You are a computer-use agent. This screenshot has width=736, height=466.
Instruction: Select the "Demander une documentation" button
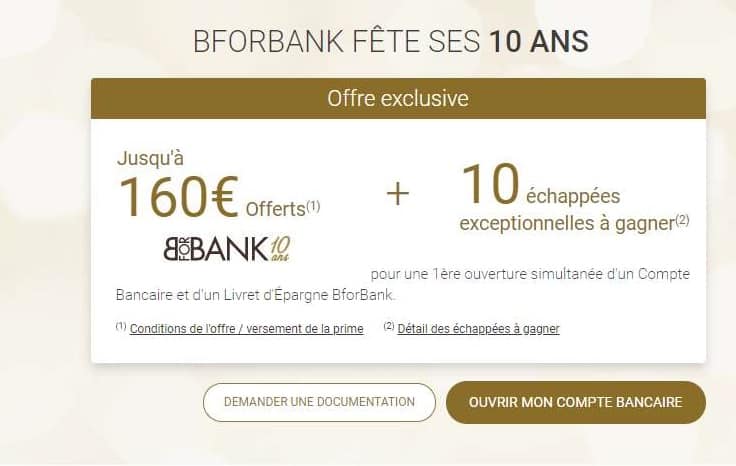point(319,402)
